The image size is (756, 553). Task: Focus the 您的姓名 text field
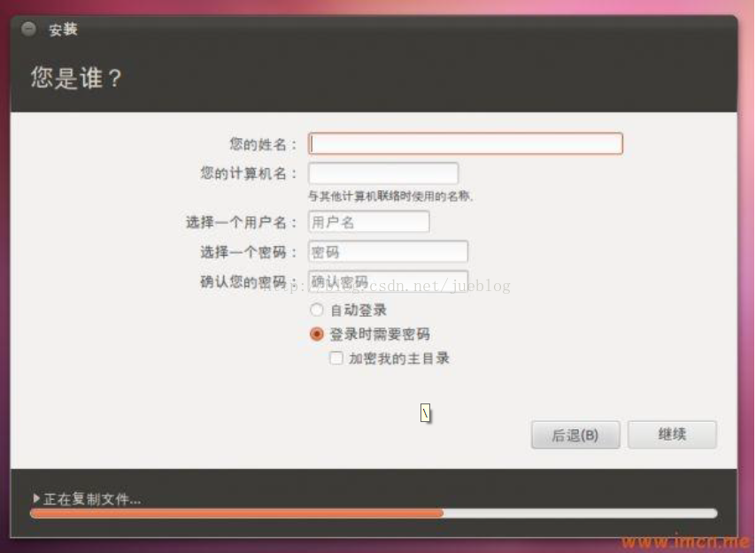pos(466,143)
